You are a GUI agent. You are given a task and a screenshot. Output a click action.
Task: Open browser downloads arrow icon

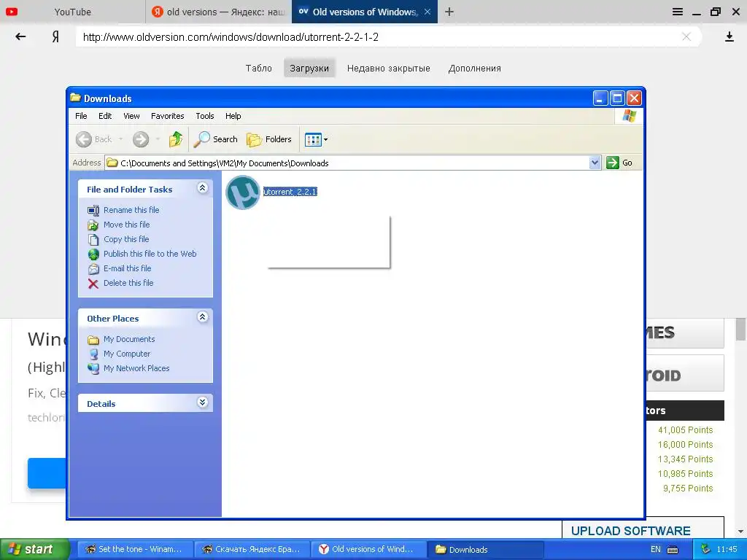point(729,36)
